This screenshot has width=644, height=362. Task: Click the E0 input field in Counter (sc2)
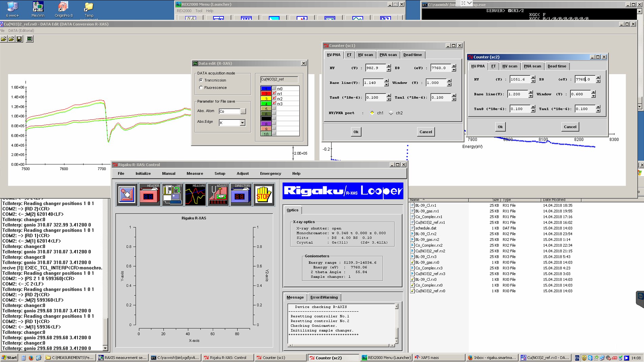tap(585, 79)
